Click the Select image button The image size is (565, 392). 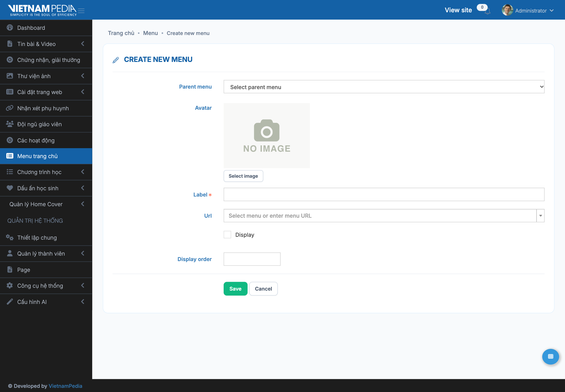point(243,176)
